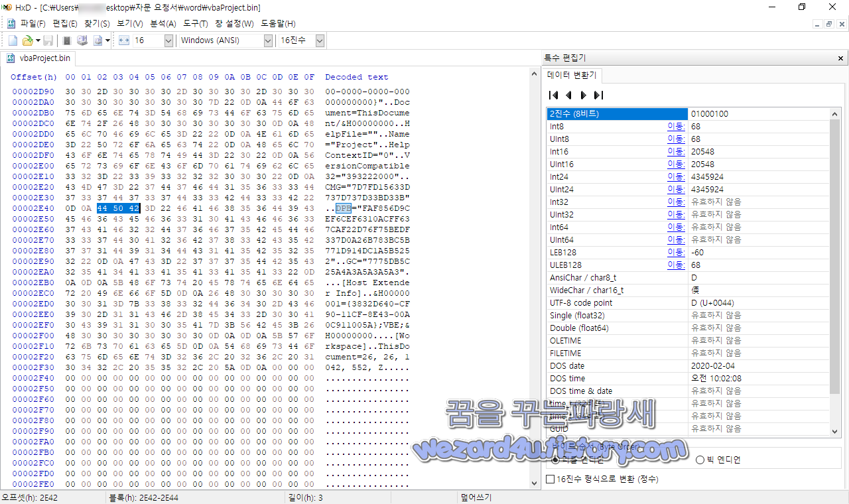Click the bytes-per-row width icon
849x504 pixels.
point(124,40)
